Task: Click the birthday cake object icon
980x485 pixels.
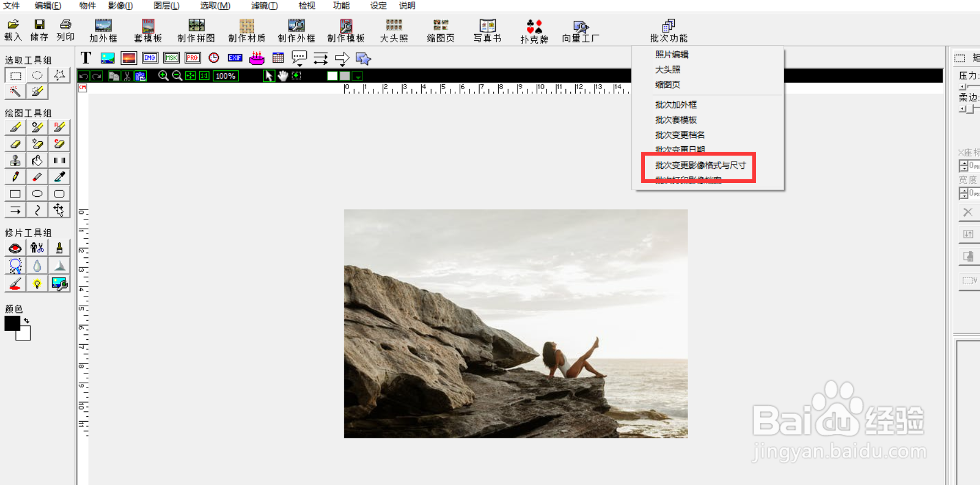Action: coord(257,58)
